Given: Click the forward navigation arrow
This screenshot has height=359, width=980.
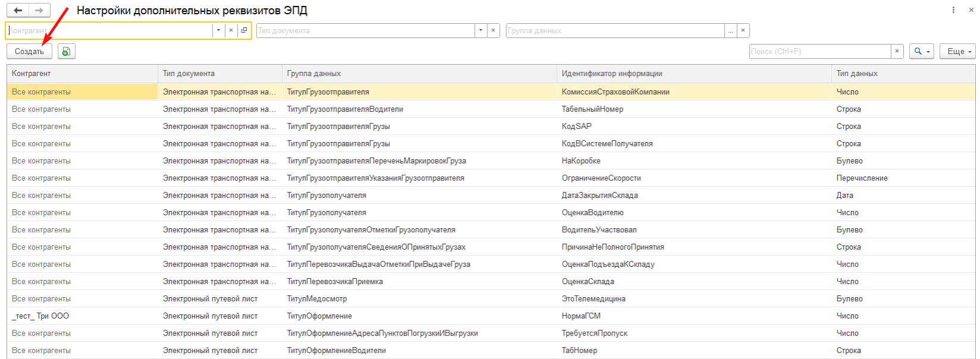Looking at the screenshot, I should point(39,11).
